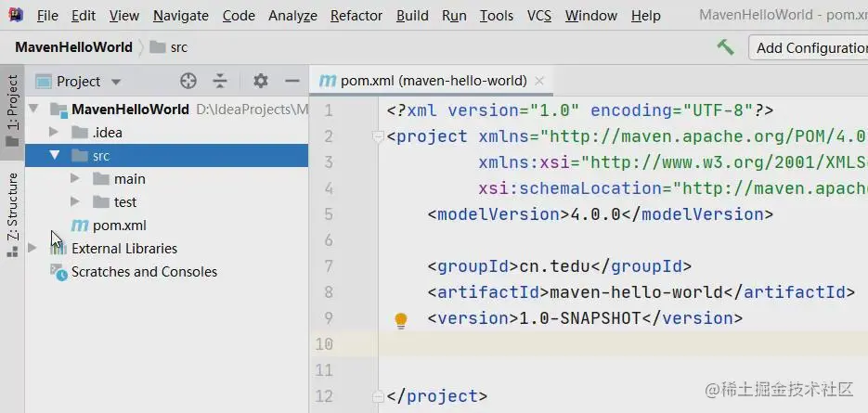This screenshot has width=868, height=413.
Task: Click the External Libraries bar-chart icon
Action: [x=58, y=249]
